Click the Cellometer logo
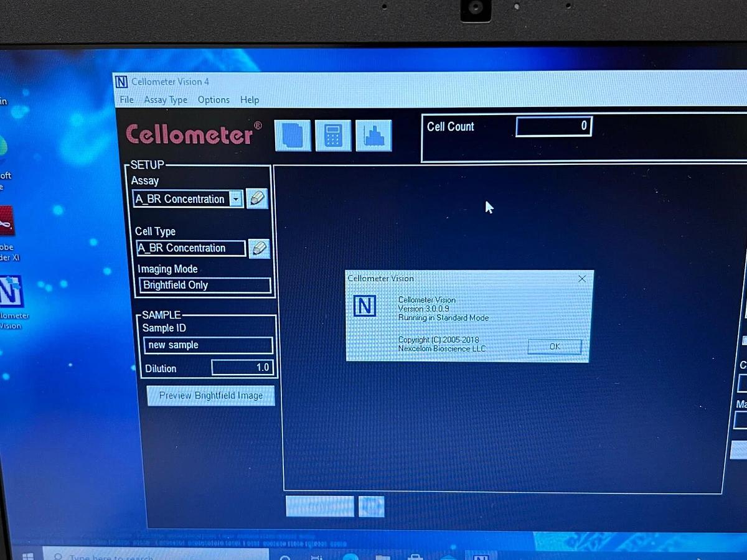Image resolution: width=747 pixels, height=560 pixels. (194, 134)
